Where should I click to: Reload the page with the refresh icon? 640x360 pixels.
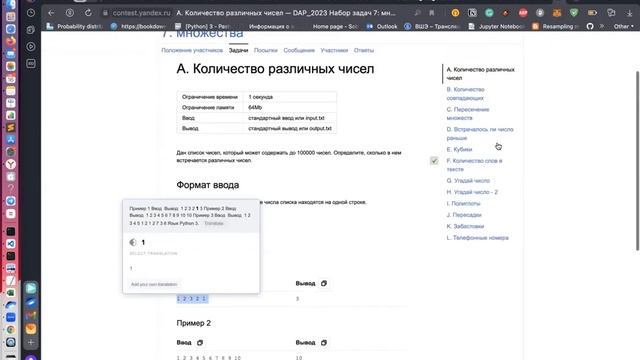[88, 13]
